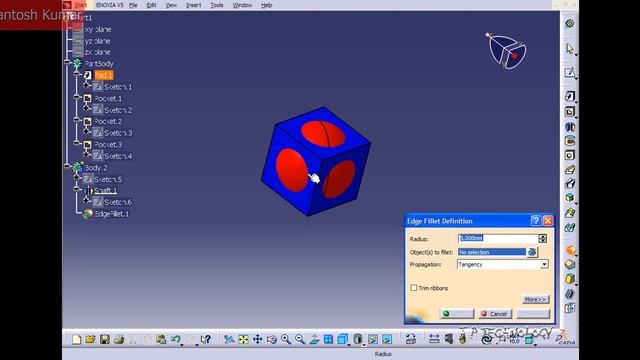
Task: Click the Isometric View cube icon
Action: [x=342, y=339]
